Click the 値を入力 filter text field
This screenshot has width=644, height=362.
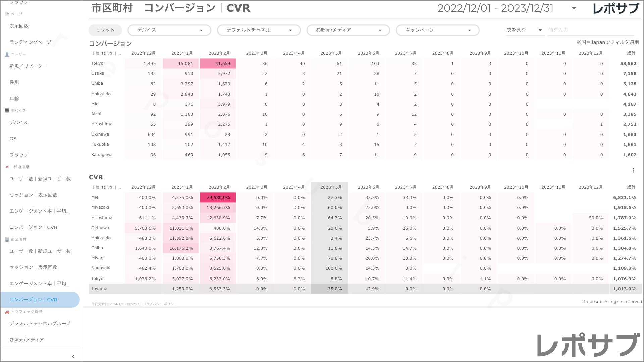click(590, 30)
